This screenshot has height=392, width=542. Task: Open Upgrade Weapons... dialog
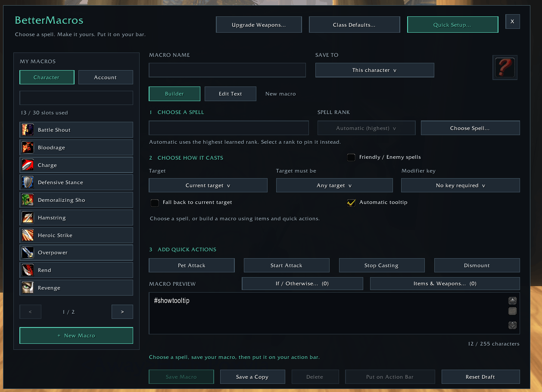[259, 25]
